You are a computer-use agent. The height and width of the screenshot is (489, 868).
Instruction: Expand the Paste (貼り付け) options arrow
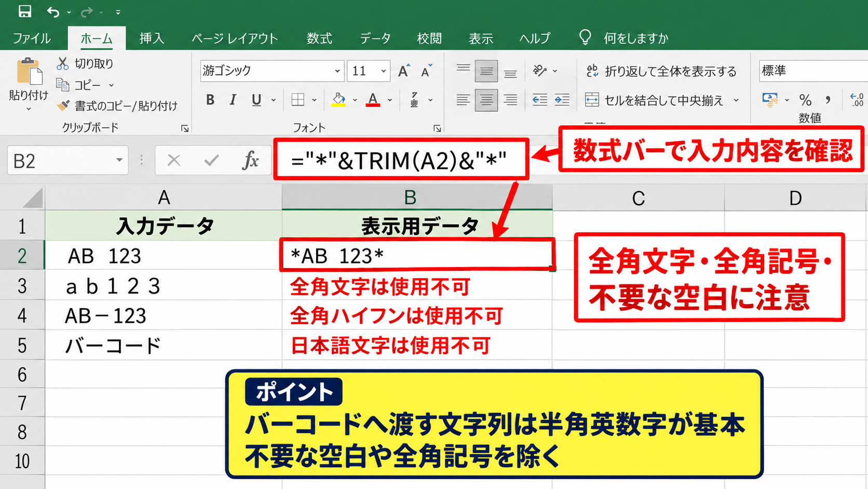click(29, 109)
